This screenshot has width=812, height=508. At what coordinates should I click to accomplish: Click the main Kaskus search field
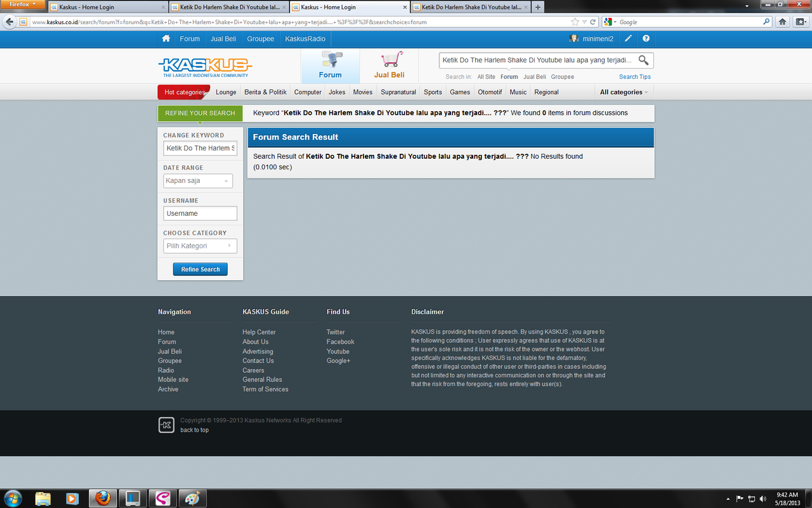click(538, 60)
